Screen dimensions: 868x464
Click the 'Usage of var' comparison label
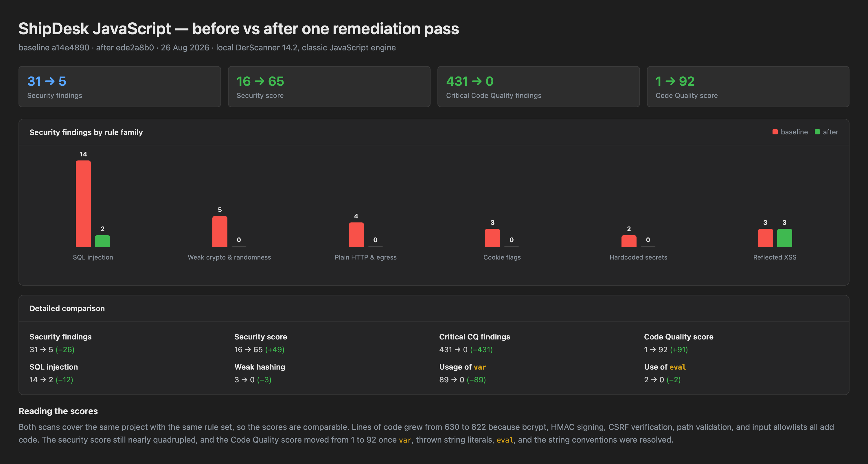[x=462, y=367]
